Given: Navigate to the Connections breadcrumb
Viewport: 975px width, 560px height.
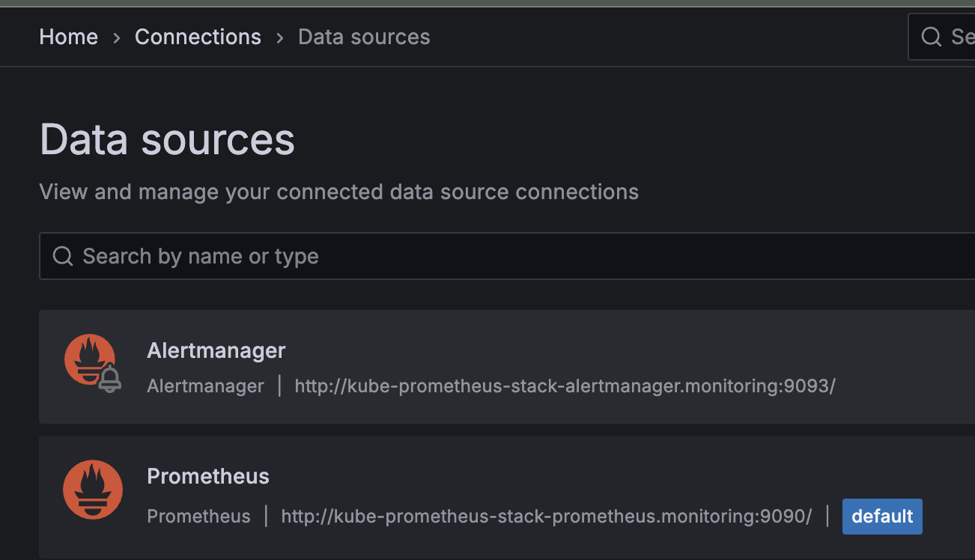Looking at the screenshot, I should click(x=198, y=37).
